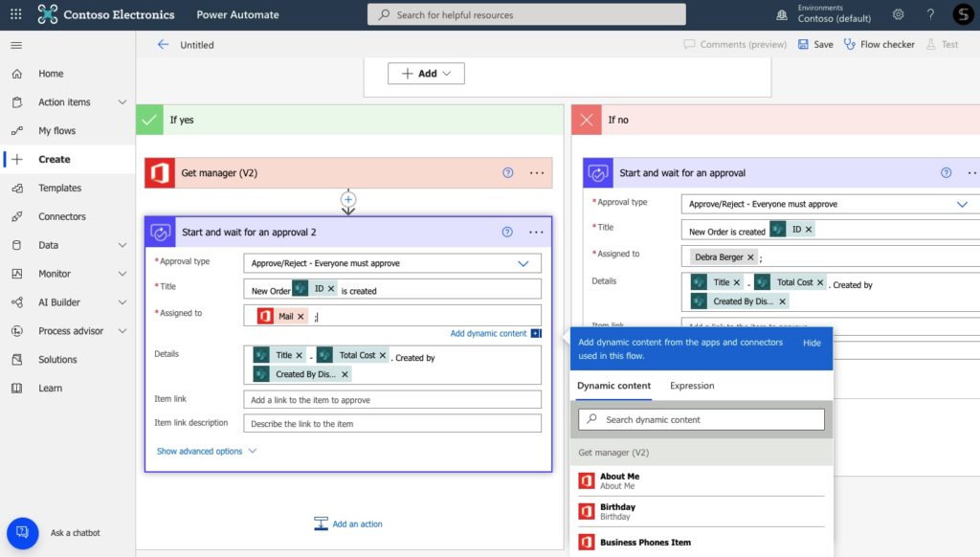The width and height of the screenshot is (980, 557).
Task: Open environment picker icon
Action: (781, 14)
